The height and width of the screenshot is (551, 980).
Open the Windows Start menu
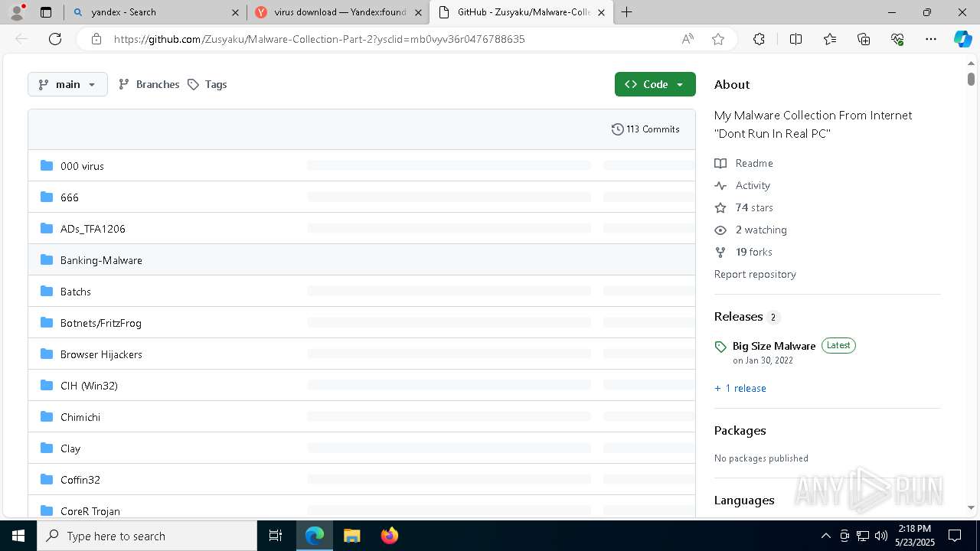[x=18, y=536]
